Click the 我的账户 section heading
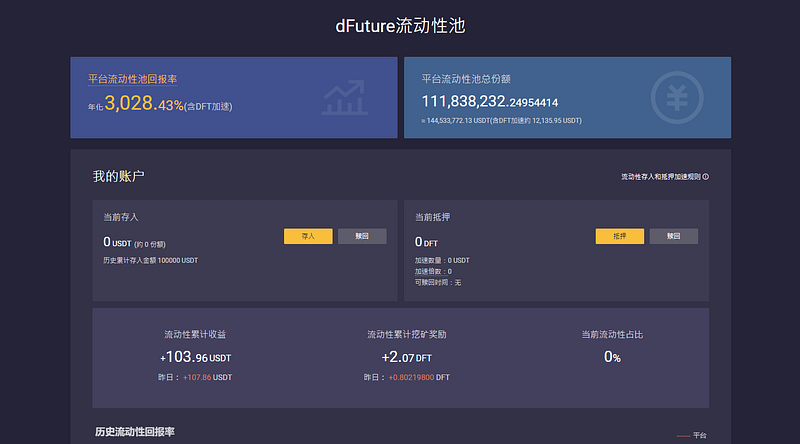The width and height of the screenshot is (800, 444). 118,176
